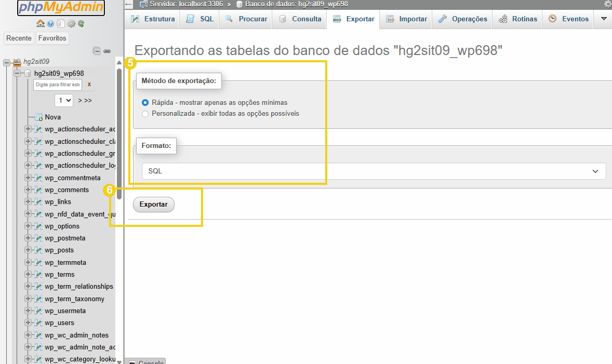Select Rápida export method

tap(145, 103)
